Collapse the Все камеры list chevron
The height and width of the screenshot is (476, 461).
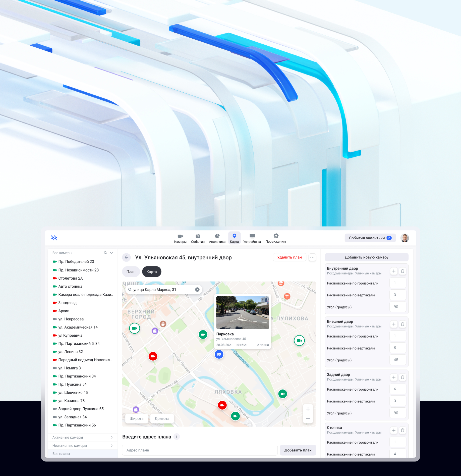click(111, 253)
